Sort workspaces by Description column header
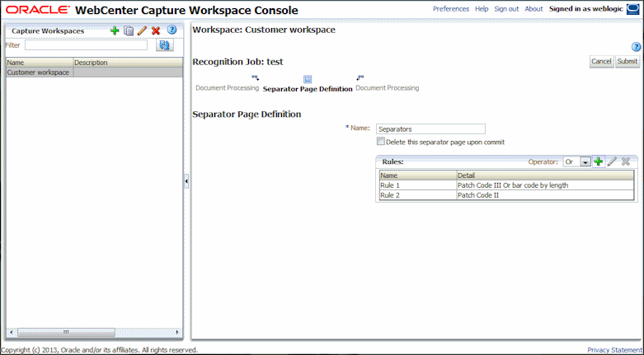This screenshot has height=355, width=644. click(x=128, y=63)
